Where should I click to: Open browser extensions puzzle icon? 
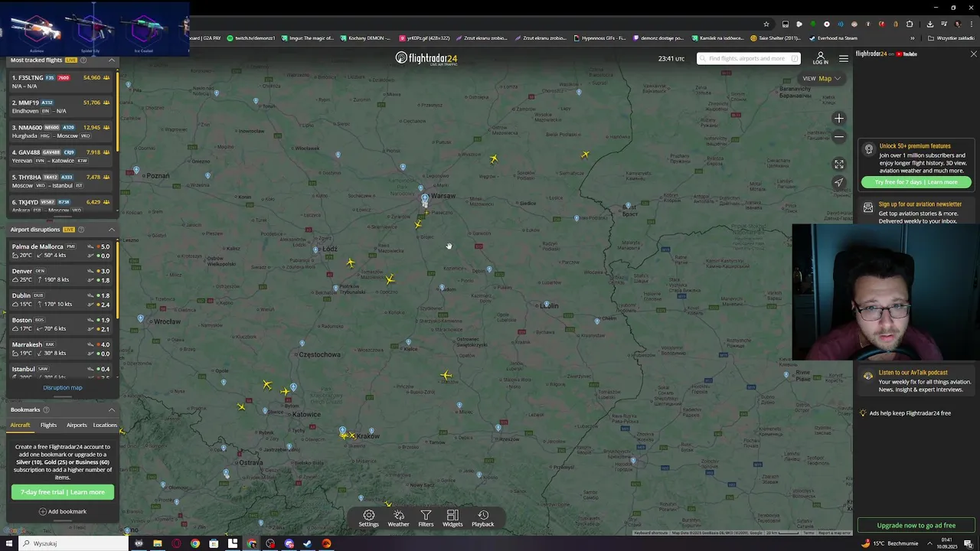point(910,24)
